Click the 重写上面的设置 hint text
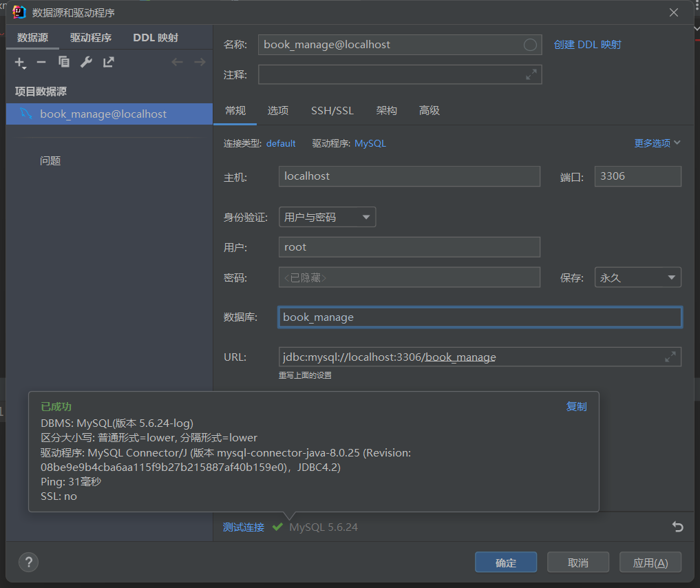The image size is (700, 588). 305,375
